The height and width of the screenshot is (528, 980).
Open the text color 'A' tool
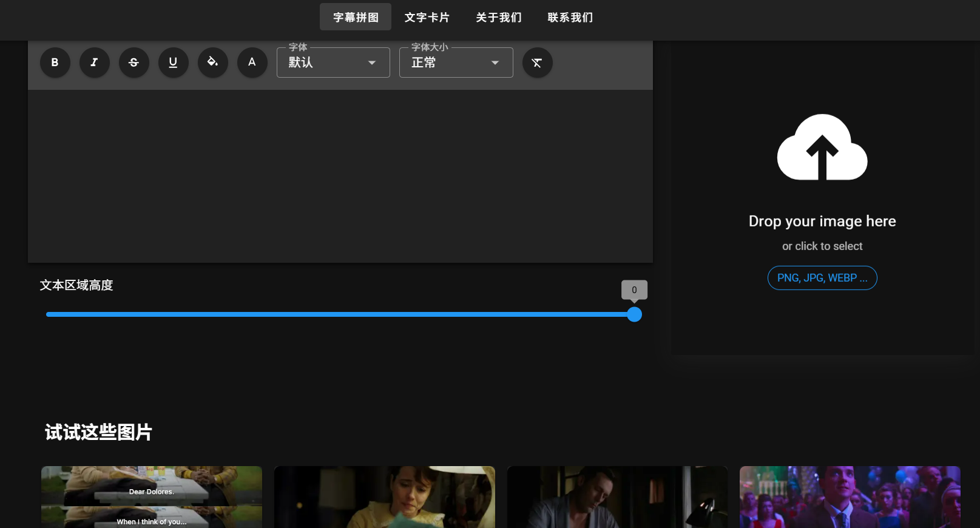coord(252,63)
